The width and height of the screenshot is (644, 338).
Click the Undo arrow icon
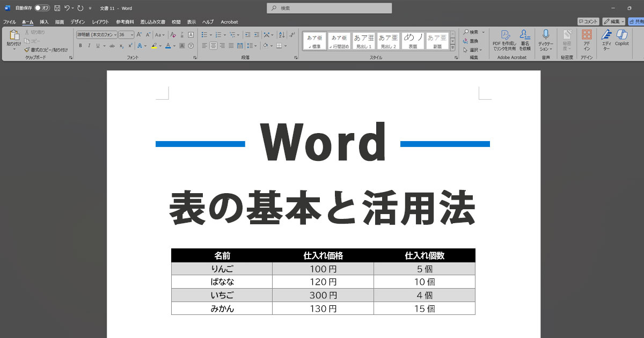point(67,8)
